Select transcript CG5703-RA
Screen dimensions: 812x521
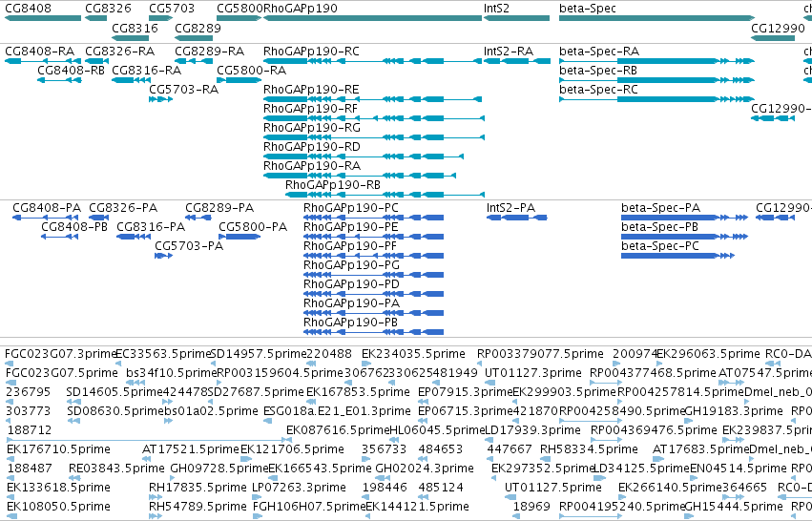[x=160, y=99]
